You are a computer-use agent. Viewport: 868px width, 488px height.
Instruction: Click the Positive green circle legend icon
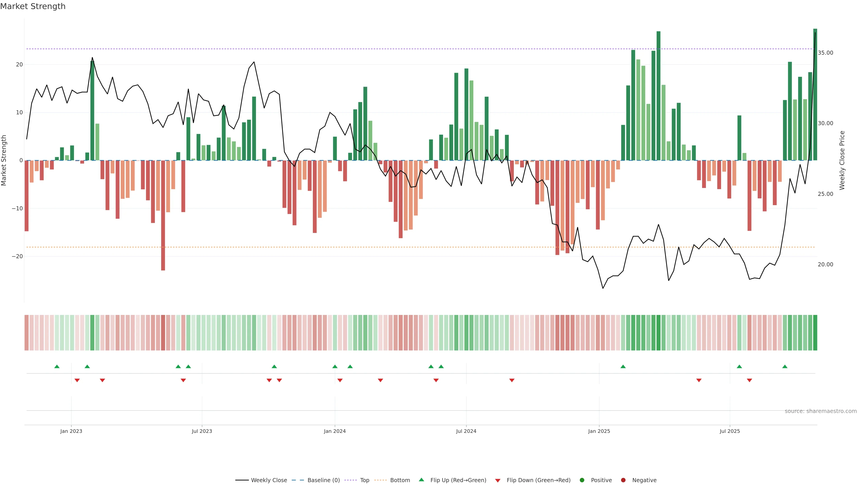click(x=582, y=480)
